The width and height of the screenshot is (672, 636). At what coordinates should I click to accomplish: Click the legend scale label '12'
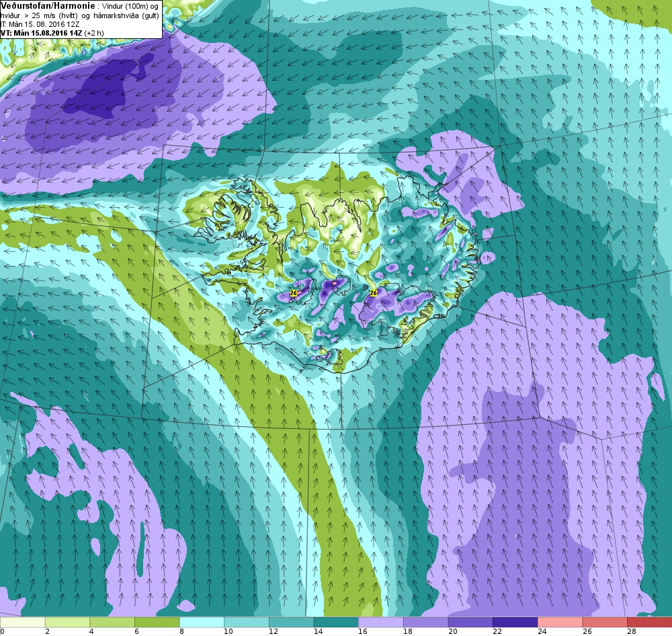pyautogui.click(x=274, y=631)
